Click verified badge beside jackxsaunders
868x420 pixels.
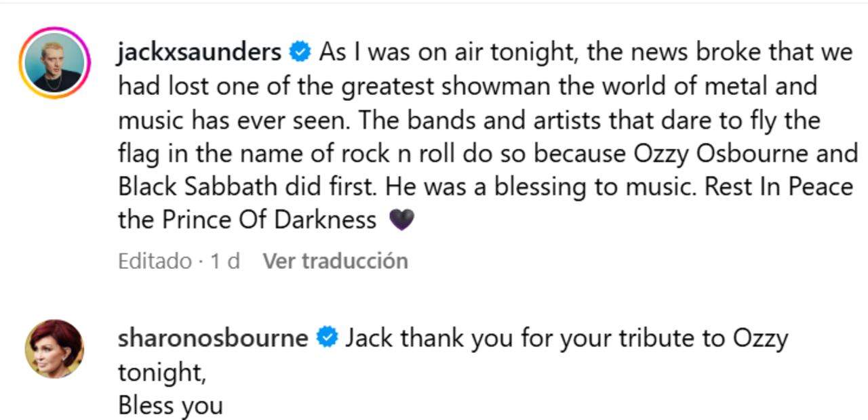pos(300,51)
